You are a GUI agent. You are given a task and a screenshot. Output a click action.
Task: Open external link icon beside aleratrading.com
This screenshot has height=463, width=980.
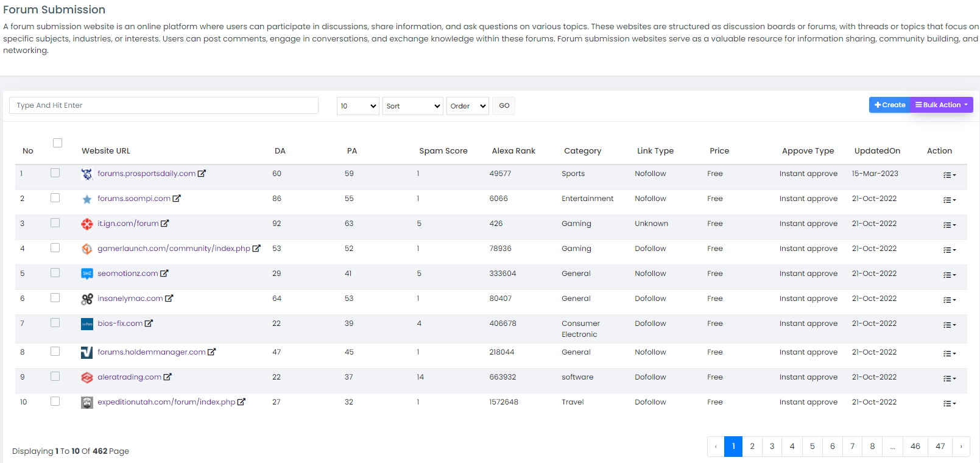167,377
